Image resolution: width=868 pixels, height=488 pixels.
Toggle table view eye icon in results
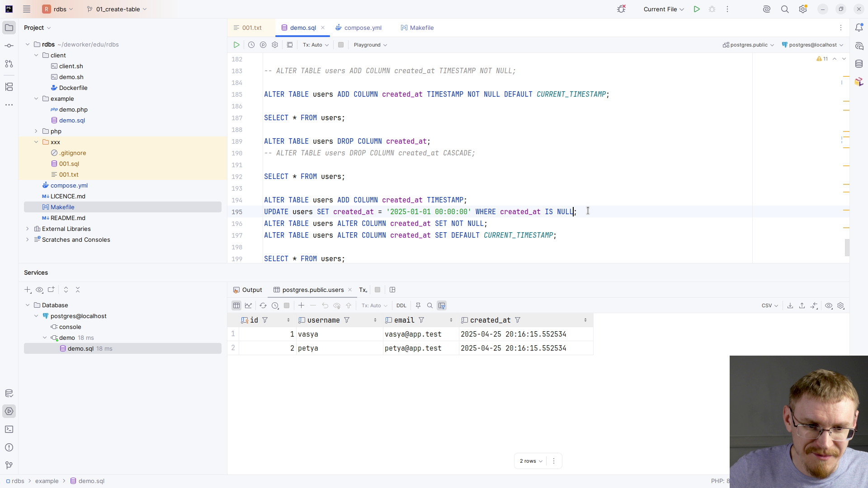(x=829, y=306)
